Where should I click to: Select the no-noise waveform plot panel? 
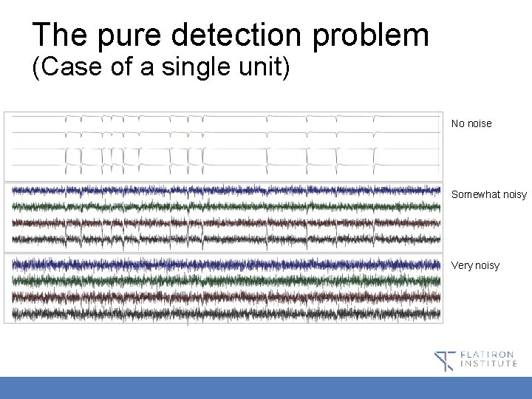[223, 146]
